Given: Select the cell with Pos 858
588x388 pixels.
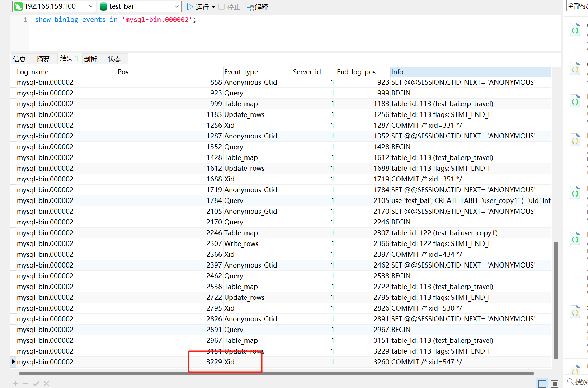Looking at the screenshot, I should 170,82.
